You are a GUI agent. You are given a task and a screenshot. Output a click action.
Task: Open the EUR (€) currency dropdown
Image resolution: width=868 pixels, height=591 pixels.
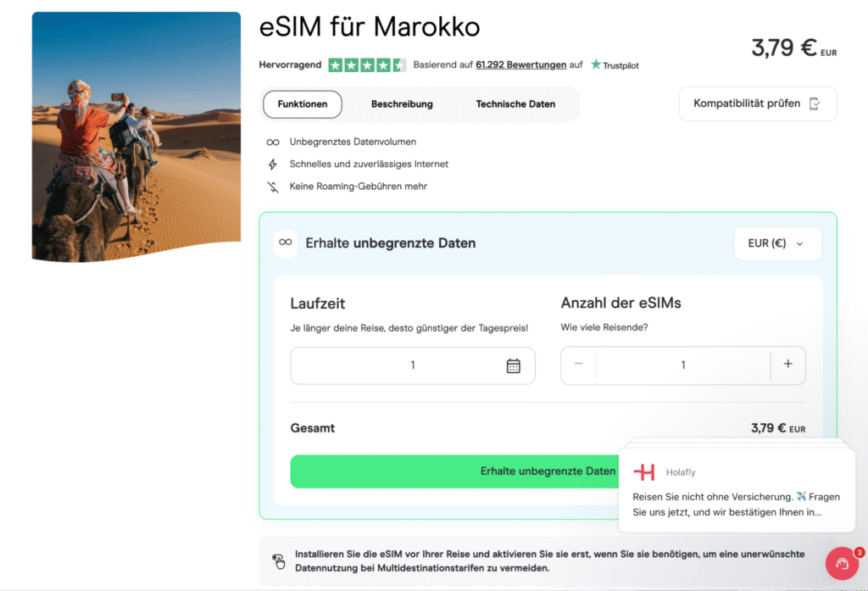776,243
